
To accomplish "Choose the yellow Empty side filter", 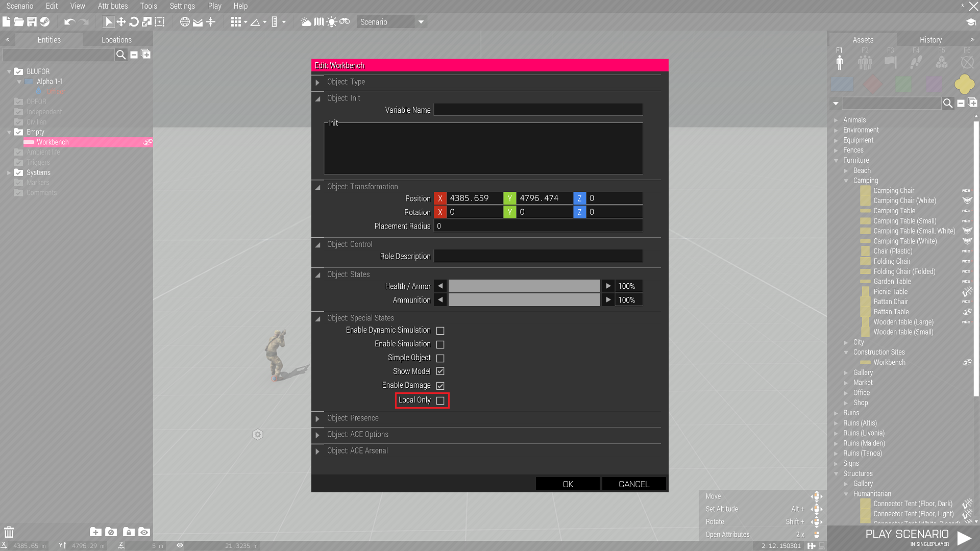I will (x=964, y=84).
